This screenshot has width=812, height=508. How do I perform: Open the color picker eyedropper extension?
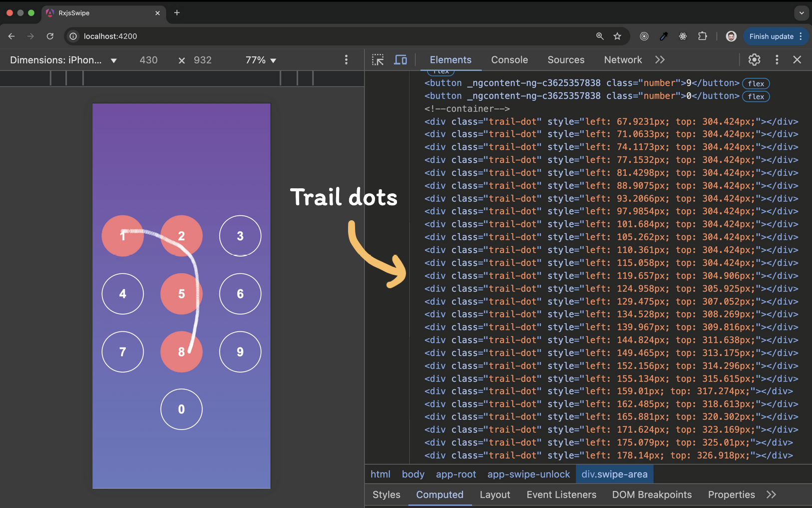[x=664, y=36]
